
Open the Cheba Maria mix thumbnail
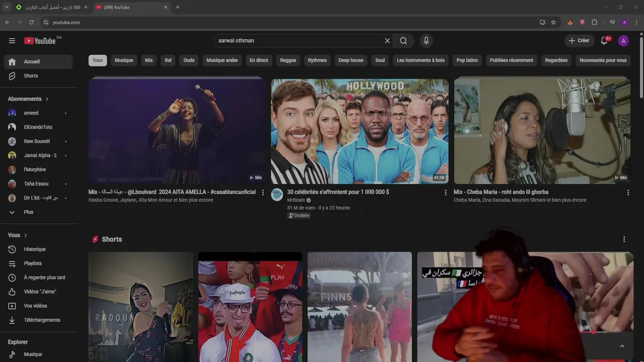(x=542, y=131)
